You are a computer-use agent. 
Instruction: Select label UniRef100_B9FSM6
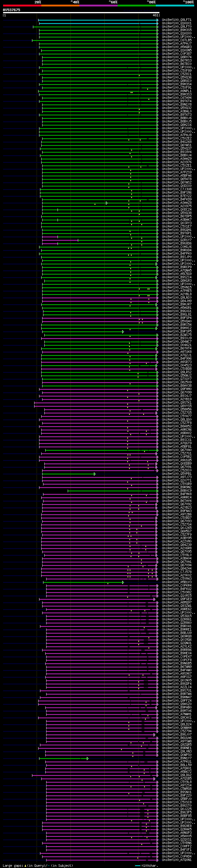177,192
